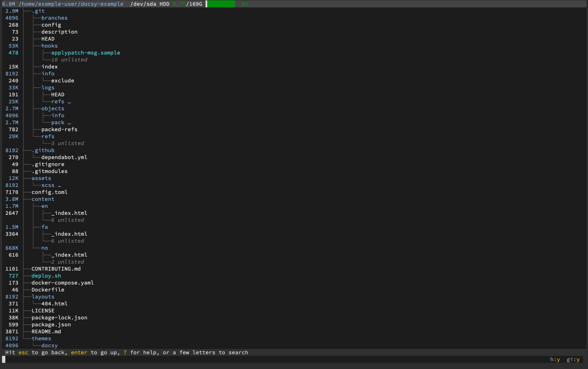Expand the 10 unlisted hook samples
The image size is (588, 369).
69,59
